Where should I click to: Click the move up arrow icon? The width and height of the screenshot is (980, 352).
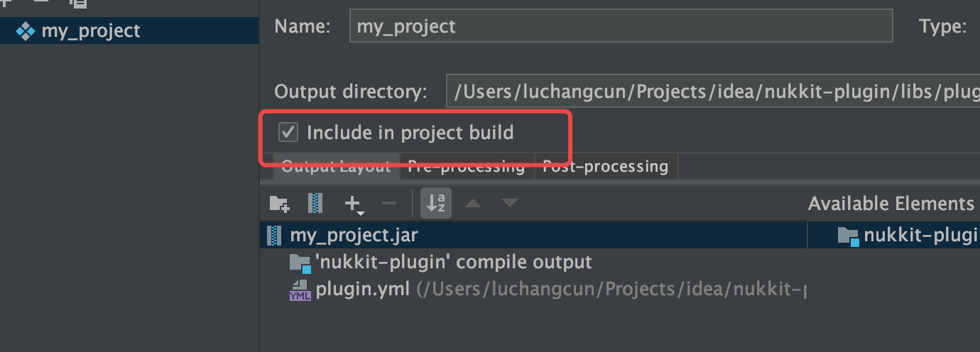click(x=472, y=204)
